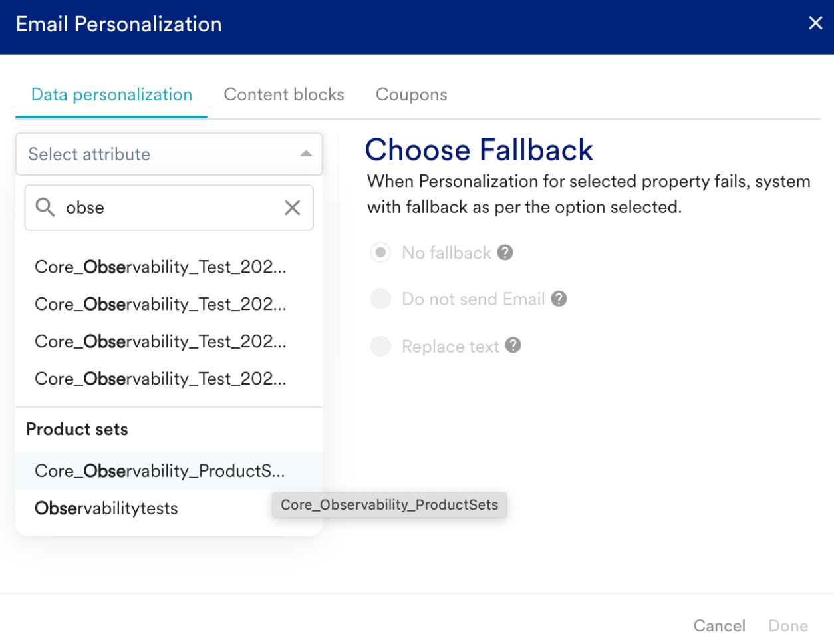The width and height of the screenshot is (834, 644).
Task: Choose the Do not send Email option
Action: tap(380, 299)
